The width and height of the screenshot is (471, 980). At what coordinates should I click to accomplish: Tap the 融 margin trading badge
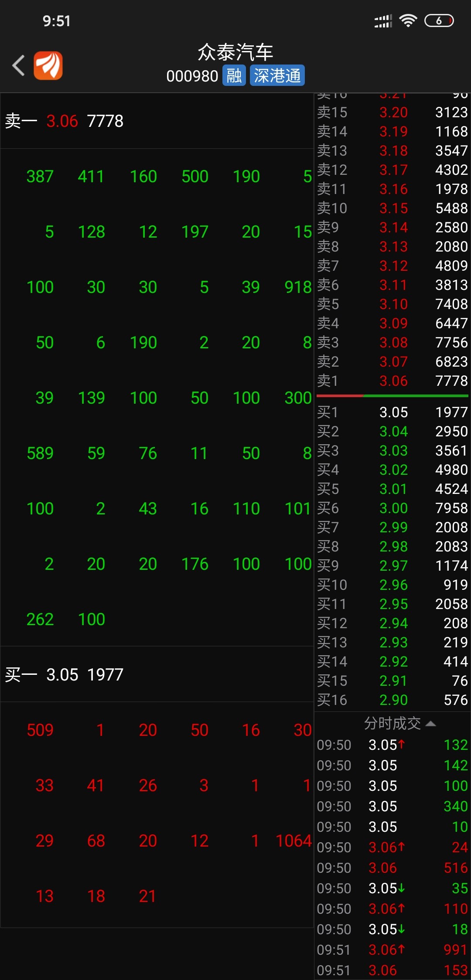pyautogui.click(x=234, y=75)
